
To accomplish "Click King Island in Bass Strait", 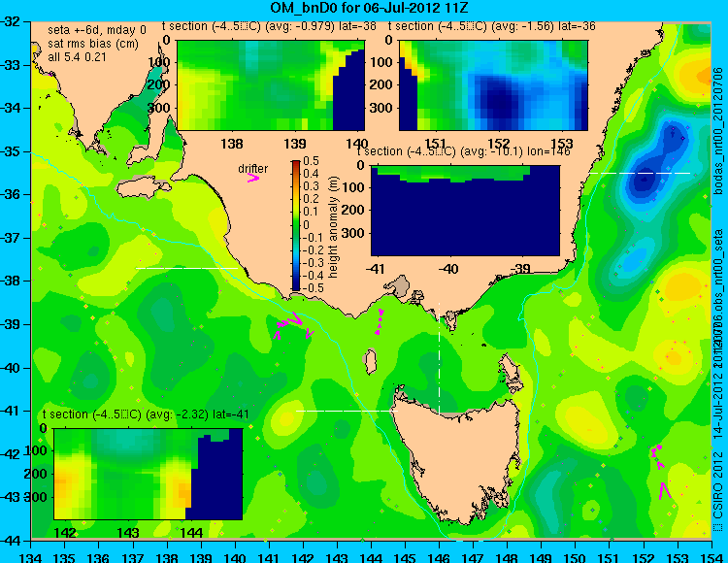I will click(x=370, y=362).
